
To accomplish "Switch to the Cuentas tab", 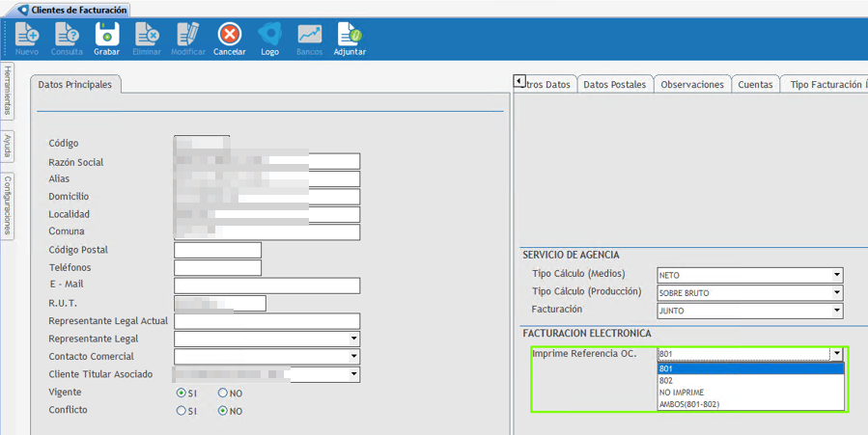I will (x=755, y=85).
